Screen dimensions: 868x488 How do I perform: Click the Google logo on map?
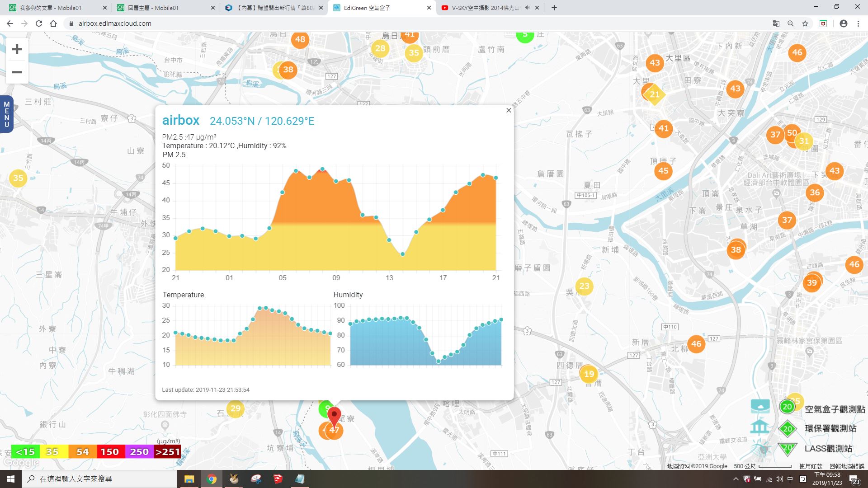pyautogui.click(x=21, y=463)
